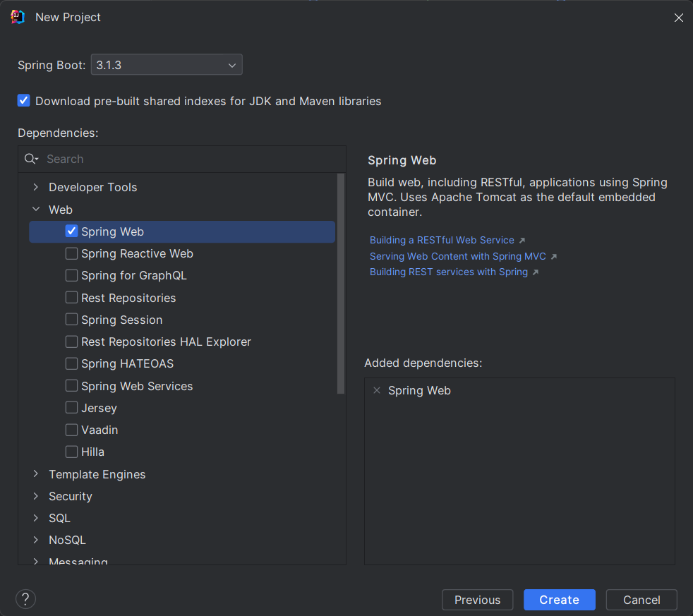This screenshot has width=693, height=616.
Task: Select the Developer Tools tree row
Action: pyautogui.click(x=182, y=188)
